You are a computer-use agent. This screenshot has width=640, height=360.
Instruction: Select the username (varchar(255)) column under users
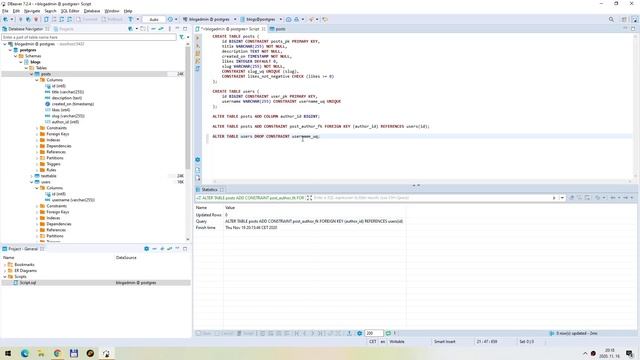click(73, 200)
